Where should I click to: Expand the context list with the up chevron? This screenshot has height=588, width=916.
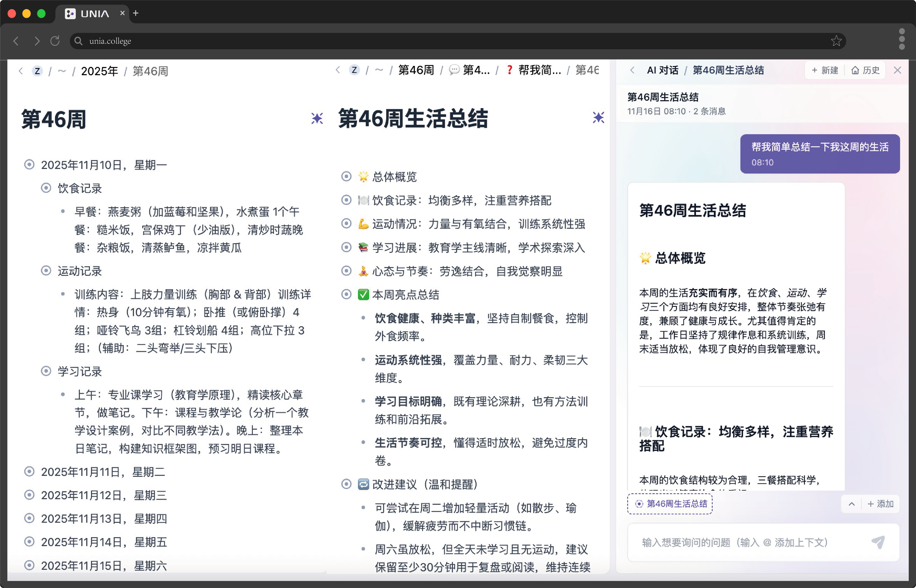pos(851,504)
